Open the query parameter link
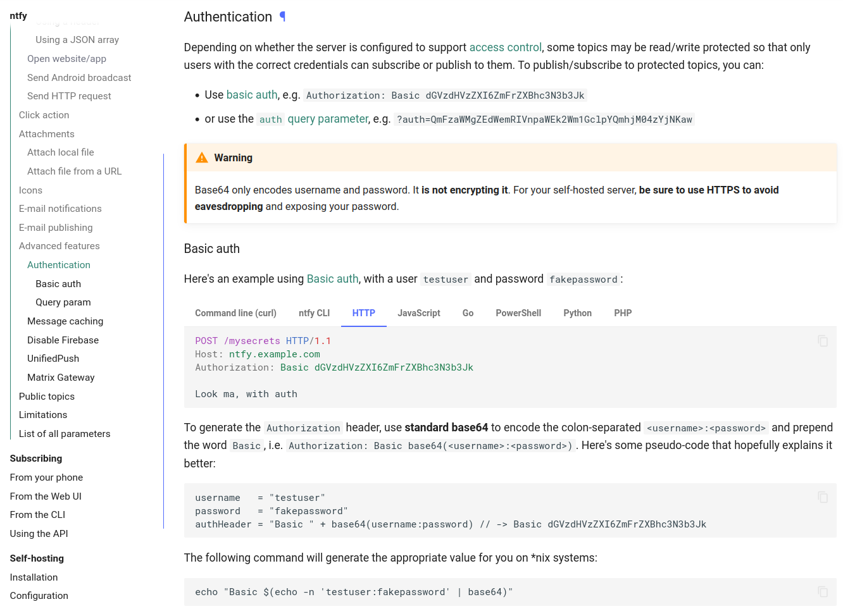843x616 pixels. click(328, 118)
